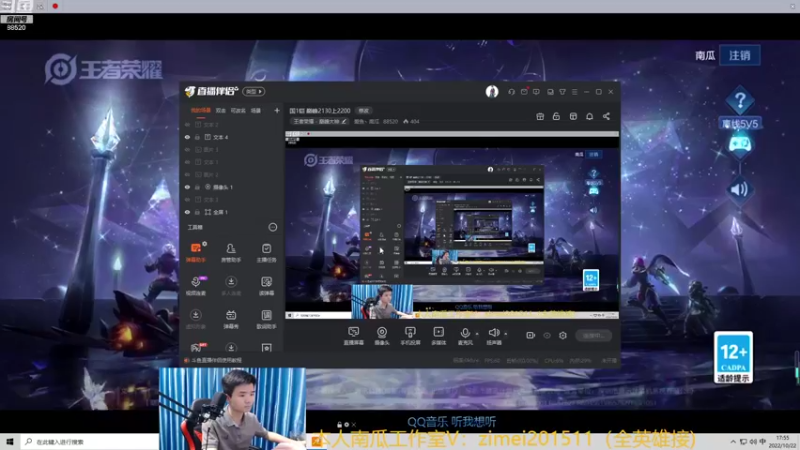Screen dimensions: 800x450
Task: Add a new scene with plus button
Action: (277, 110)
